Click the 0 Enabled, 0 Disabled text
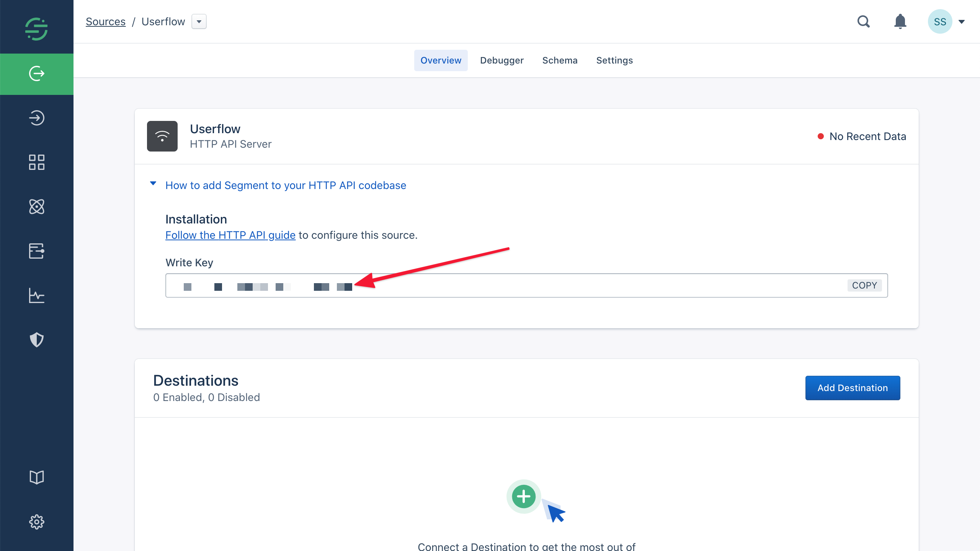This screenshot has height=551, width=980. click(207, 397)
